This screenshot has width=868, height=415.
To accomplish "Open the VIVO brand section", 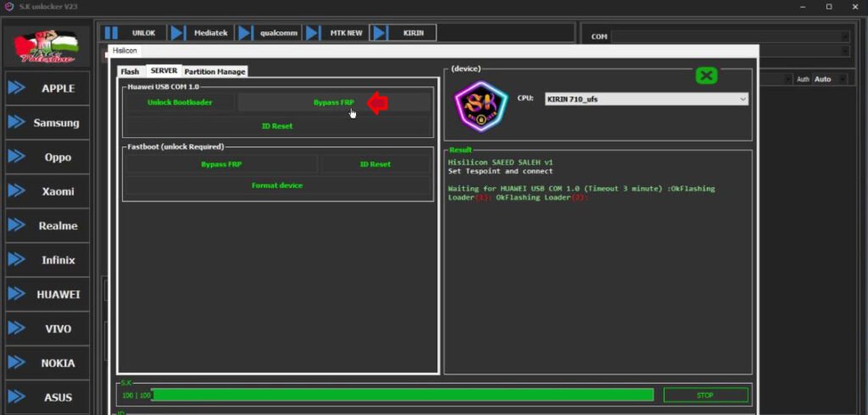I will [x=47, y=329].
